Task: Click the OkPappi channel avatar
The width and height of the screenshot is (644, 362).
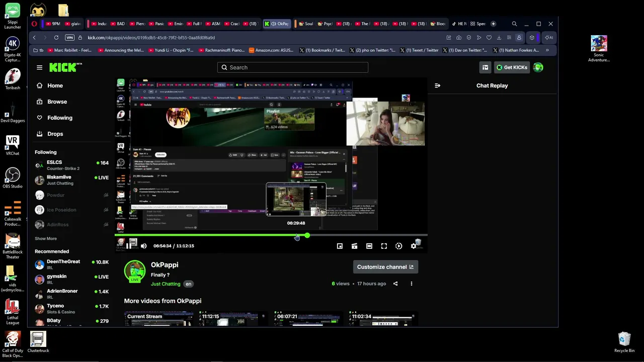Action: click(x=134, y=271)
